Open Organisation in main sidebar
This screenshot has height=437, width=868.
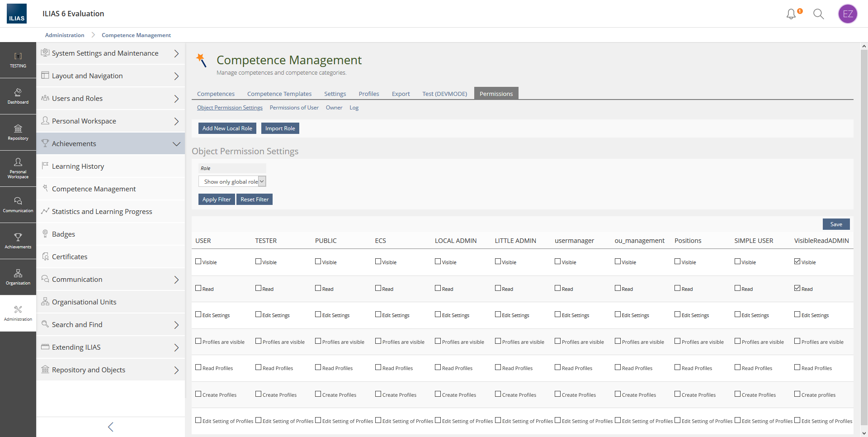click(18, 277)
